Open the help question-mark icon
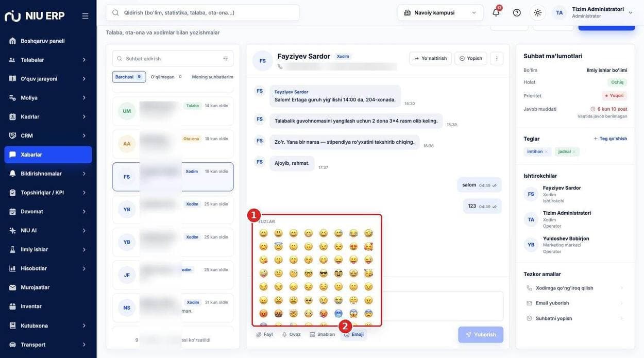This screenshot has width=644, height=358. click(x=517, y=12)
